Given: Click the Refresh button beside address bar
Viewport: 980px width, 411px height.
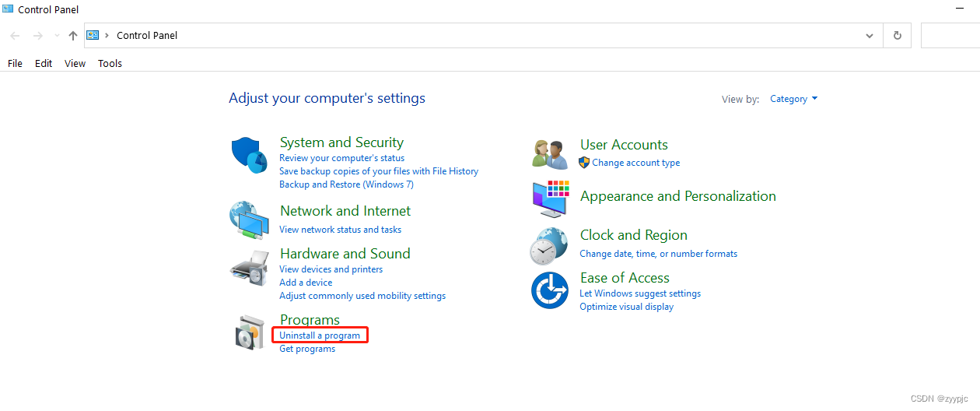Looking at the screenshot, I should [x=898, y=36].
